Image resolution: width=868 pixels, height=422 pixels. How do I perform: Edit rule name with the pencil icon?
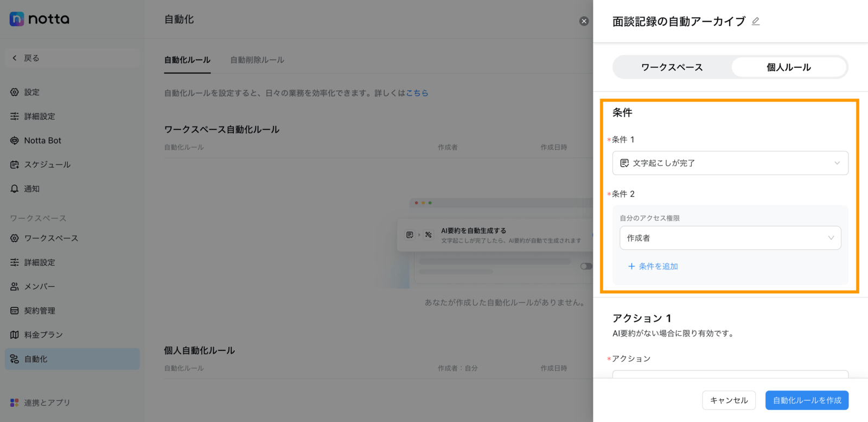point(756,21)
